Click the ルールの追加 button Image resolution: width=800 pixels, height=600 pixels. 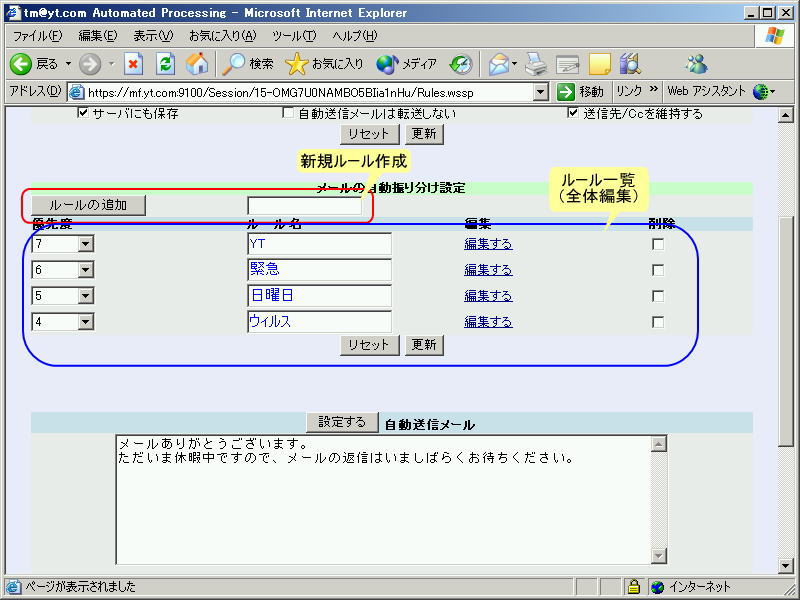click(88, 205)
